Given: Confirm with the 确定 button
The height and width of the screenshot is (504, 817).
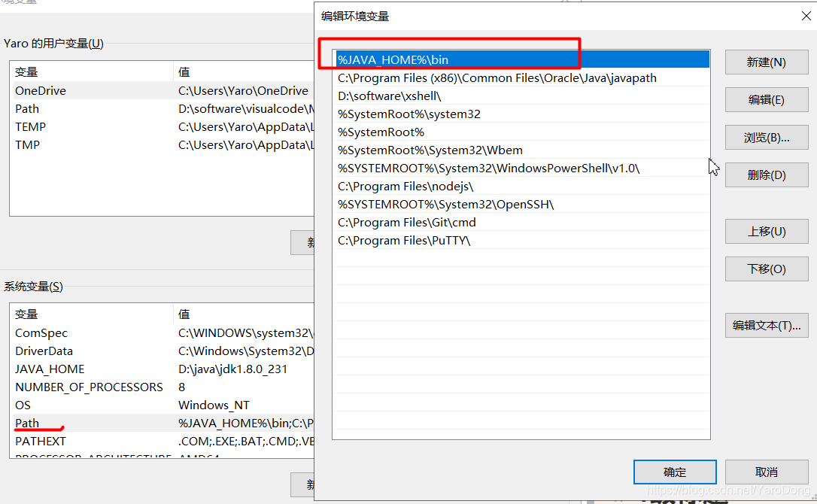Looking at the screenshot, I should tap(675, 472).
